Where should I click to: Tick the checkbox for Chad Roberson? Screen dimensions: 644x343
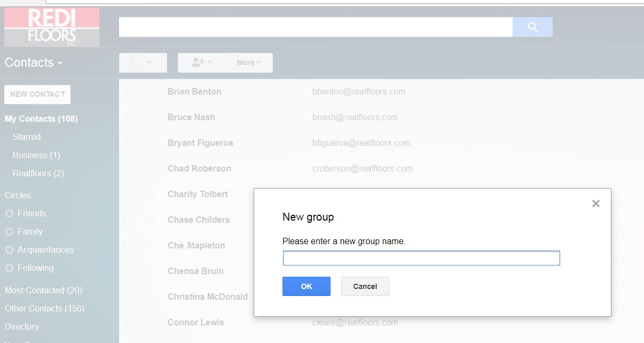[129, 168]
